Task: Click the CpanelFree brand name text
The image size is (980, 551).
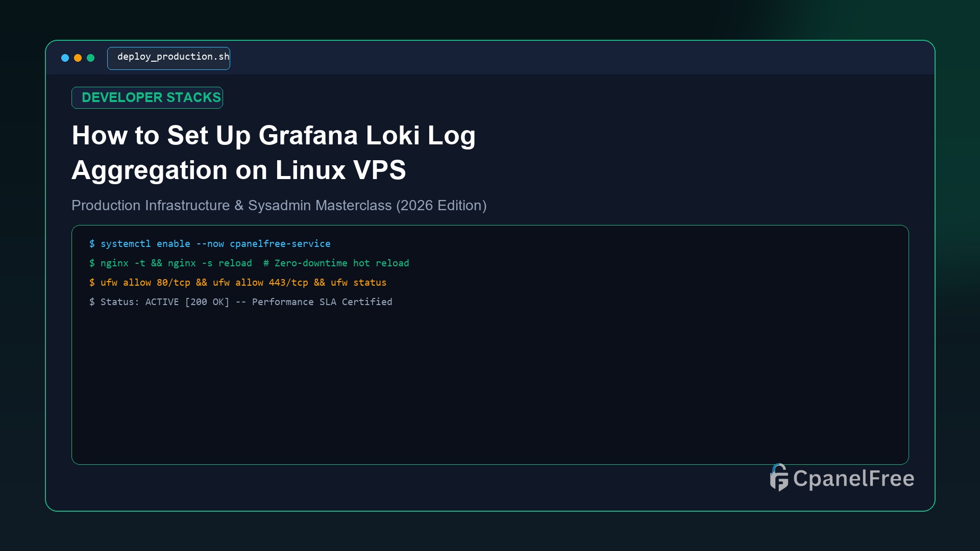Action: tap(853, 479)
